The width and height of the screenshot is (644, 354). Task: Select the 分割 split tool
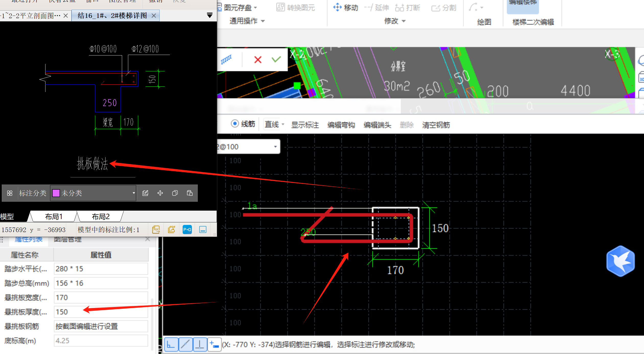tap(444, 8)
